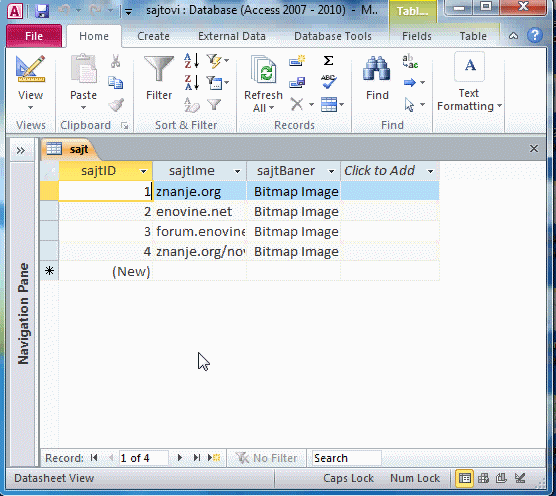
Task: Go to the next record button
Action: 179,458
